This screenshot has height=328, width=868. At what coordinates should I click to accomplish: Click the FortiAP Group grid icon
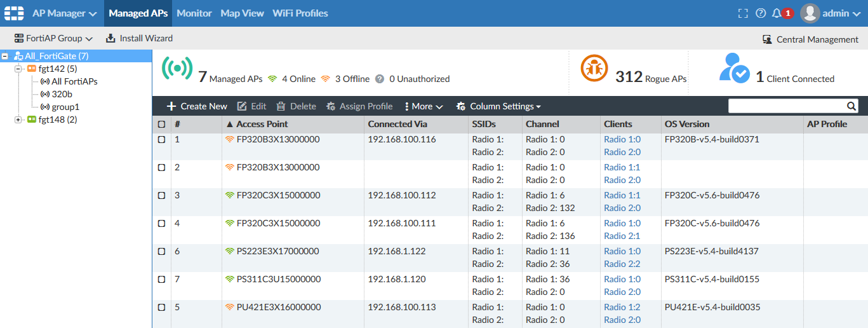pyautogui.click(x=19, y=38)
